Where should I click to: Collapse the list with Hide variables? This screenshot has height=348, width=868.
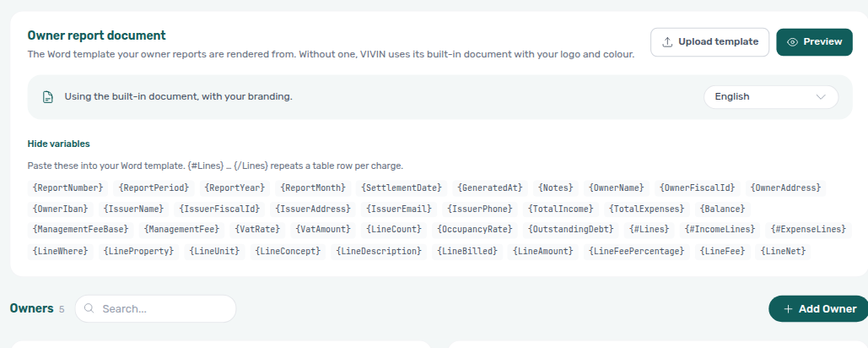point(59,144)
